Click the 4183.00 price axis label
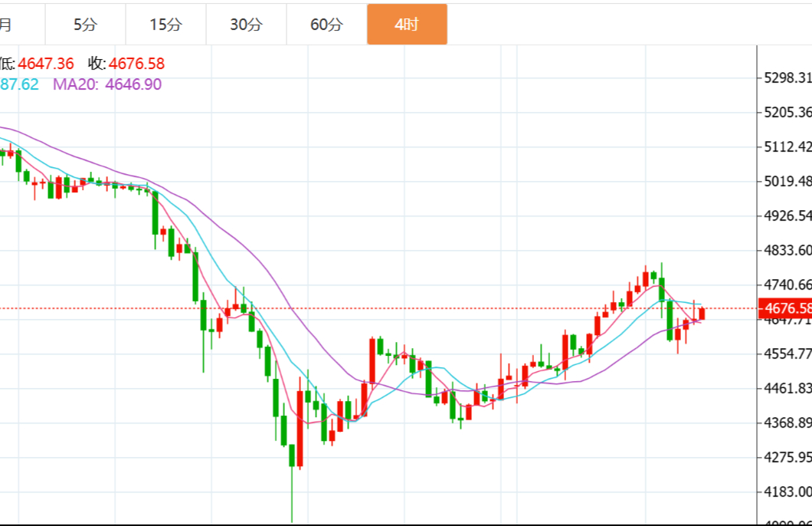The height and width of the screenshot is (526, 812). pos(787,491)
